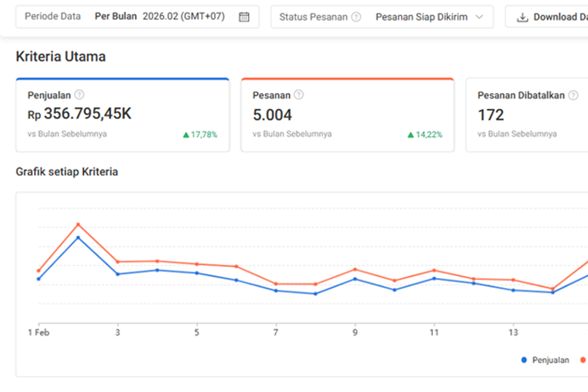
Task: Click the question icon next to Penjualan
Action: click(79, 95)
